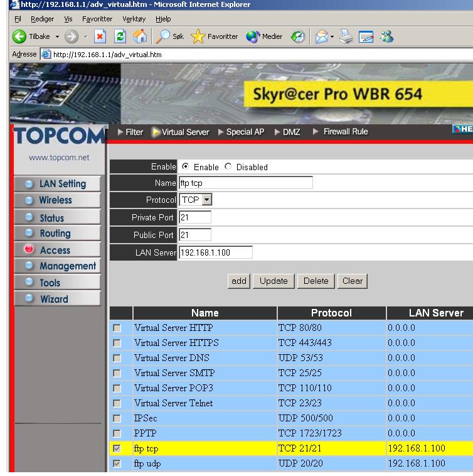The width and height of the screenshot is (473, 476).
Task: Click the Private Port input field
Action: click(195, 217)
